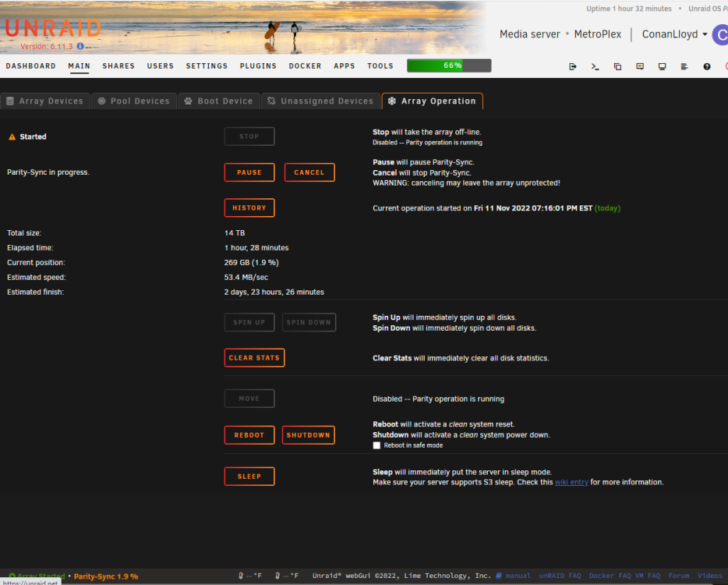Click the Logout icon in the top toolbar
728x585 pixels.
point(572,66)
